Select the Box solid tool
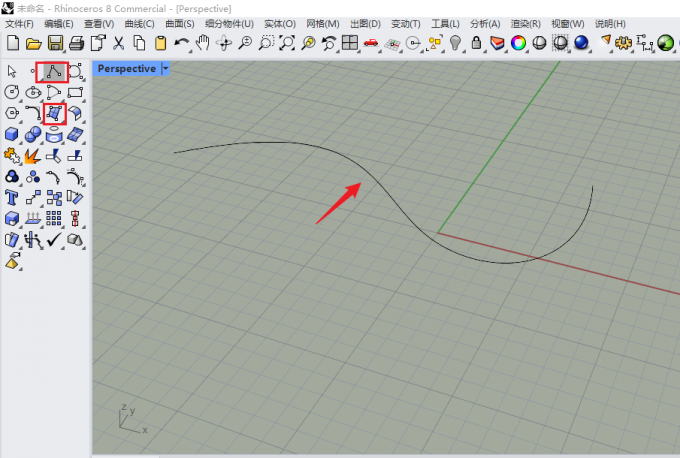 point(12,134)
